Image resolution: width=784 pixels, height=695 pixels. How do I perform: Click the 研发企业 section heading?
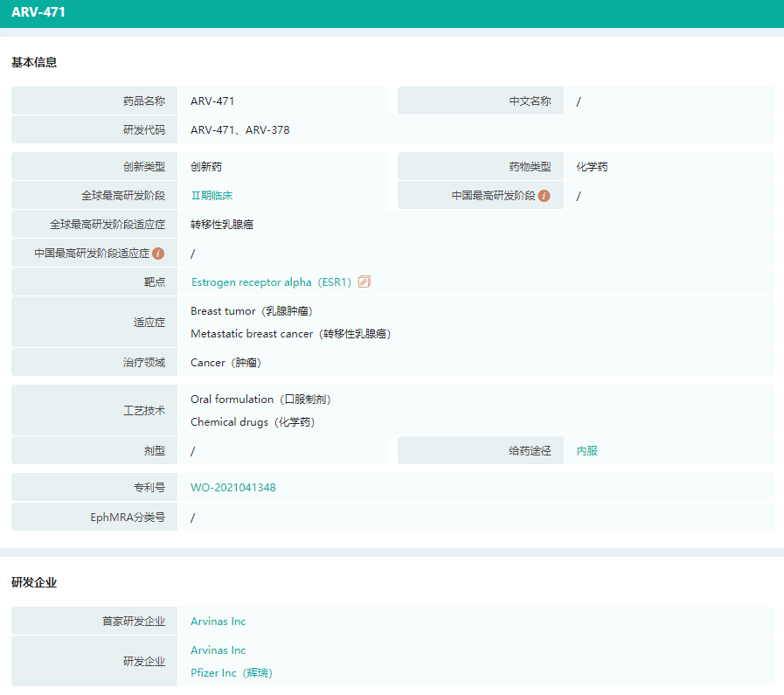(x=34, y=582)
